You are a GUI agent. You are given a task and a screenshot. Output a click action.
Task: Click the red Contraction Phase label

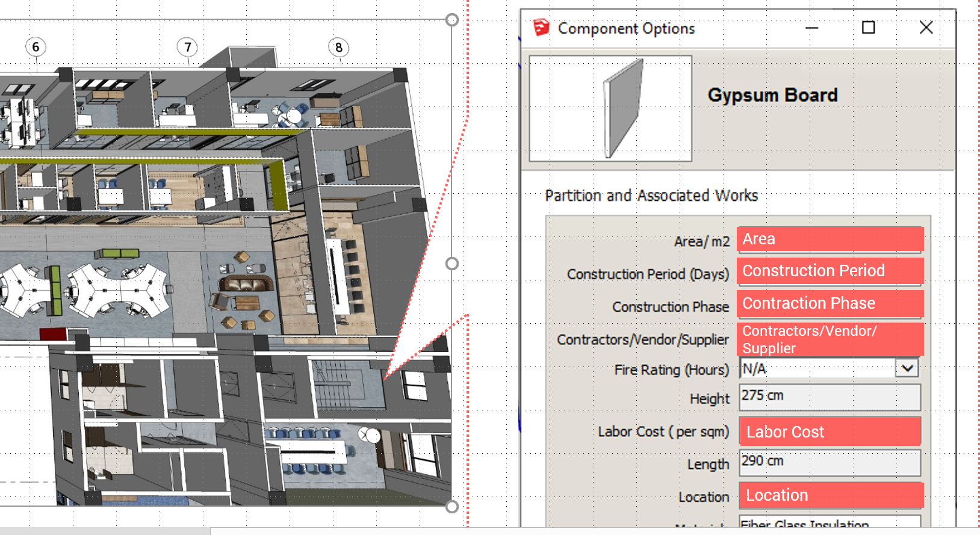[830, 303]
